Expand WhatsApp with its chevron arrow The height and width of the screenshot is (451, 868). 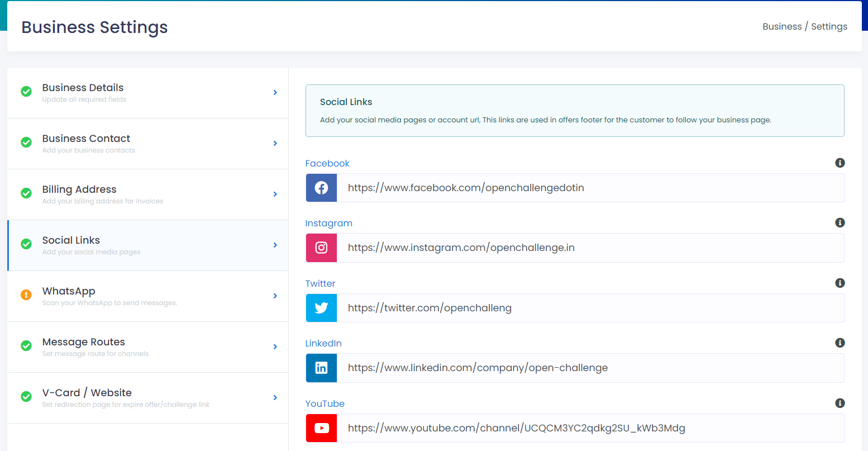pyautogui.click(x=275, y=296)
